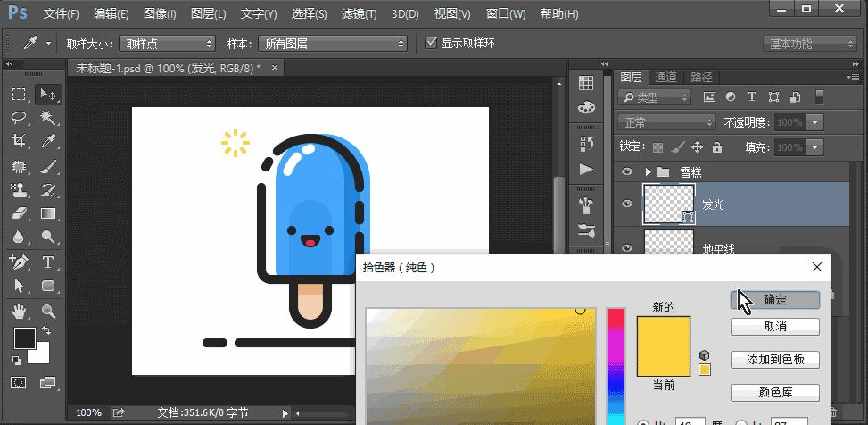Toggle the layer filtering switch
The height and width of the screenshot is (425, 868).
[x=820, y=97]
